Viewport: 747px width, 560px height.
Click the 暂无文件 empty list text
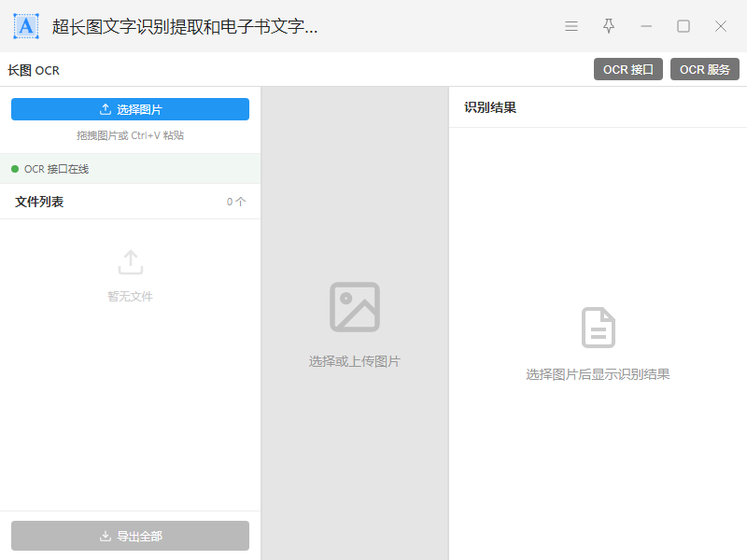[x=130, y=297]
